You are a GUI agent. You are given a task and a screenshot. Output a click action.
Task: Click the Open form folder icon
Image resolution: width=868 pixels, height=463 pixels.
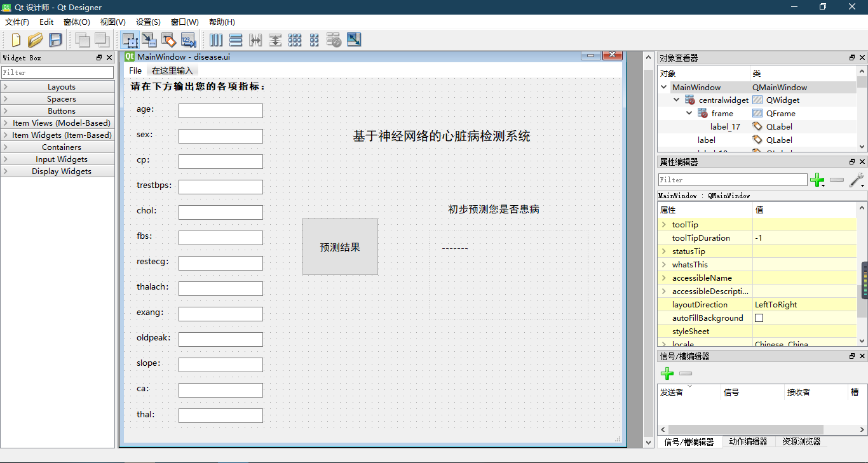click(x=36, y=40)
